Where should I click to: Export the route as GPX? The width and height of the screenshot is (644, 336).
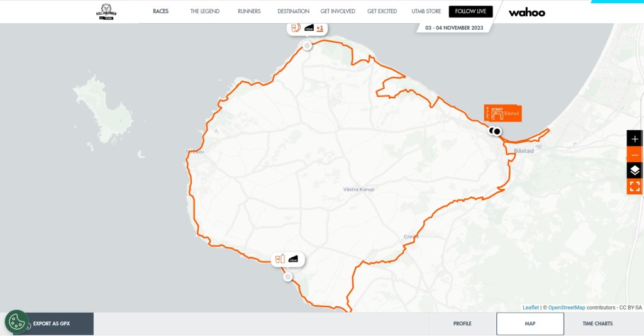click(52, 323)
